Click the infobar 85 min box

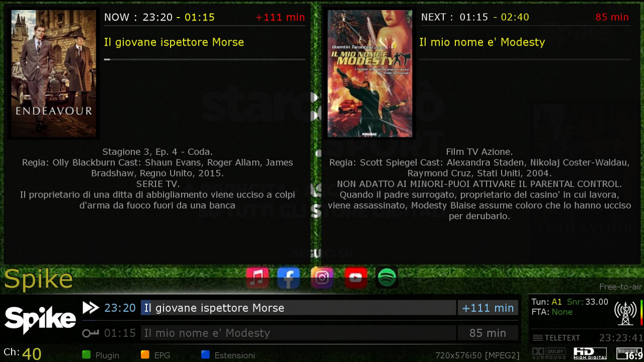pos(488,333)
